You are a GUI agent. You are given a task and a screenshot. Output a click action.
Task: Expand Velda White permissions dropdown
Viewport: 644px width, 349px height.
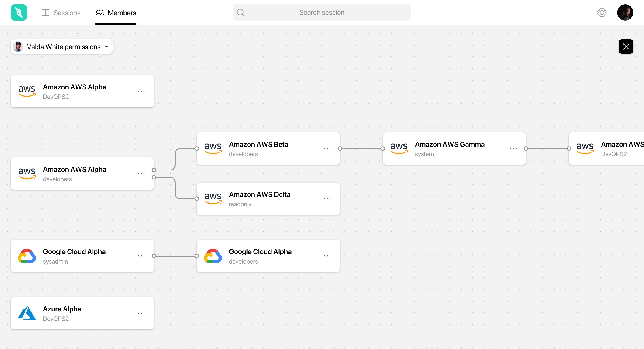pos(62,47)
